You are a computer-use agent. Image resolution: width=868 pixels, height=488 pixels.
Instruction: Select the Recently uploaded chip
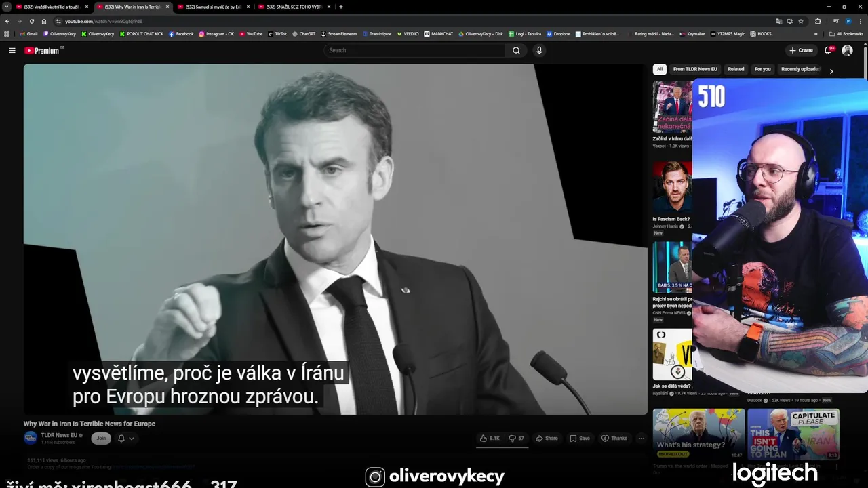(x=800, y=69)
